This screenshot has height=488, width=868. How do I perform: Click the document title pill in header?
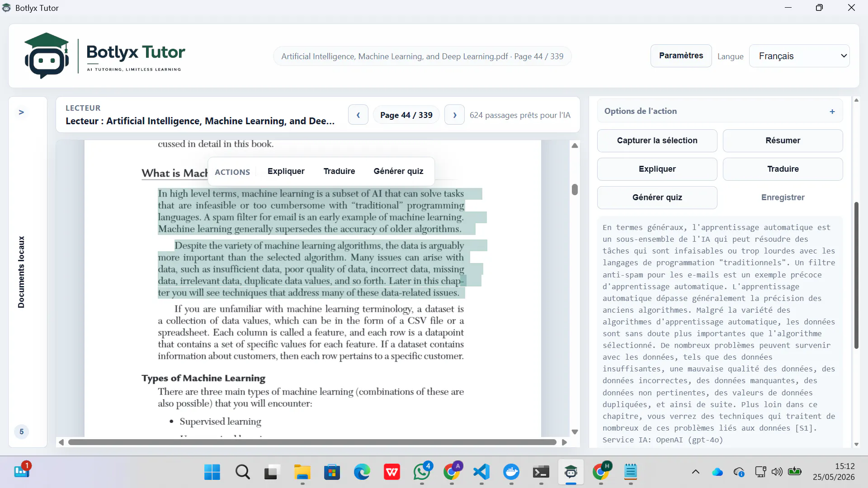pyautogui.click(x=422, y=56)
